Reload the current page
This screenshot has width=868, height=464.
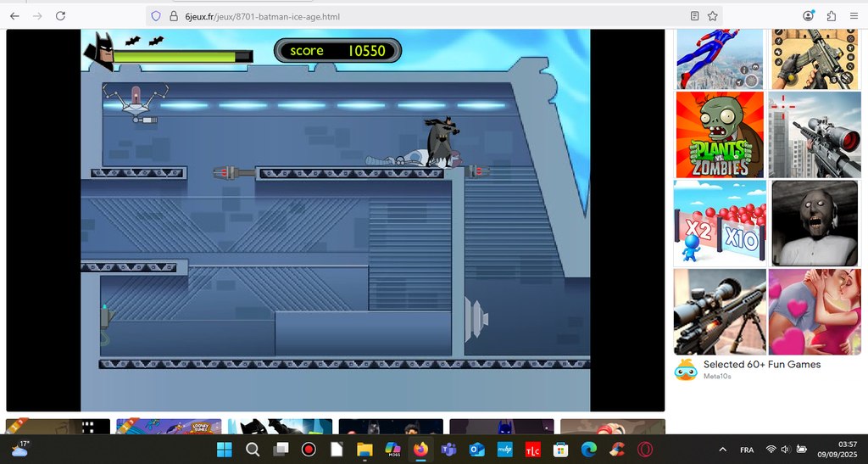pos(60,16)
